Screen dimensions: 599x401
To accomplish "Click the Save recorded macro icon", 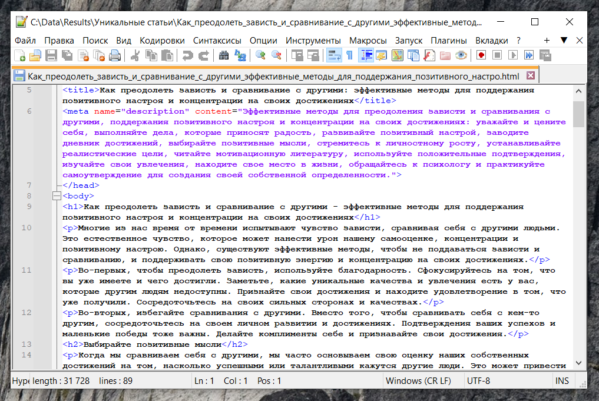I will [545, 56].
